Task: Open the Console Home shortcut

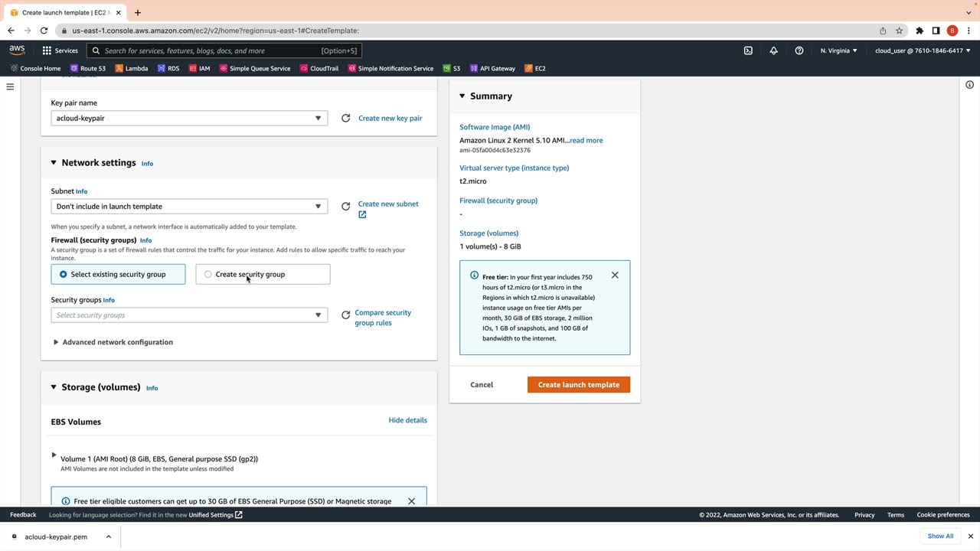Action: (x=35, y=68)
